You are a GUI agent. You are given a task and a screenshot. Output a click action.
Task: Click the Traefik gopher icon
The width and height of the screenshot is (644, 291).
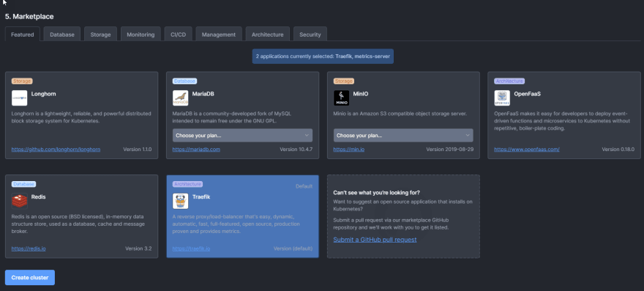point(180,201)
